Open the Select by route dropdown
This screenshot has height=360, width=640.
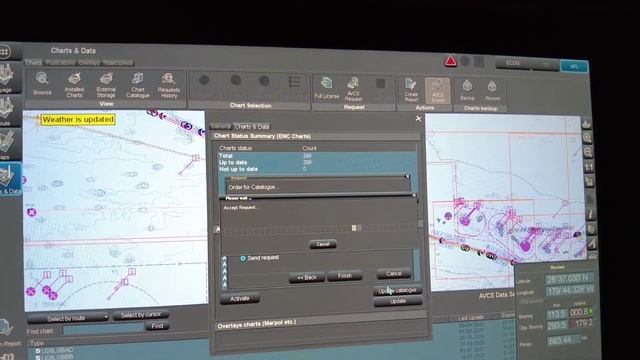point(68,318)
